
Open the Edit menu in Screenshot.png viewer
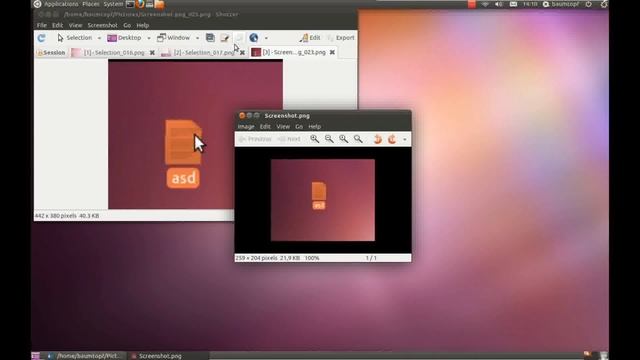pyautogui.click(x=265, y=127)
